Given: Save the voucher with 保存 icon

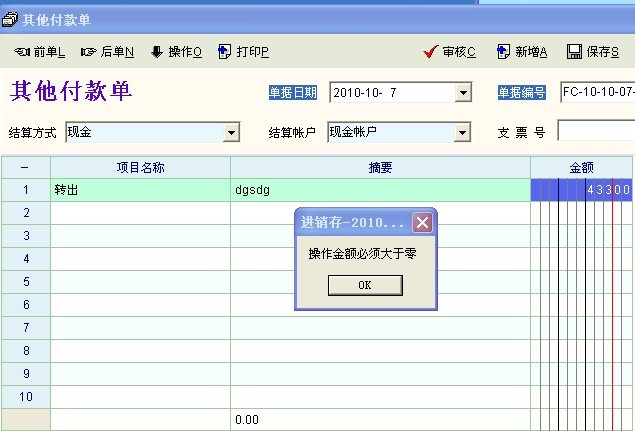Looking at the screenshot, I should 574,52.
